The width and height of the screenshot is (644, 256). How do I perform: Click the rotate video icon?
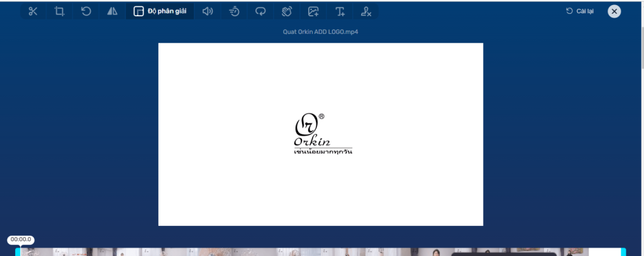point(86,11)
